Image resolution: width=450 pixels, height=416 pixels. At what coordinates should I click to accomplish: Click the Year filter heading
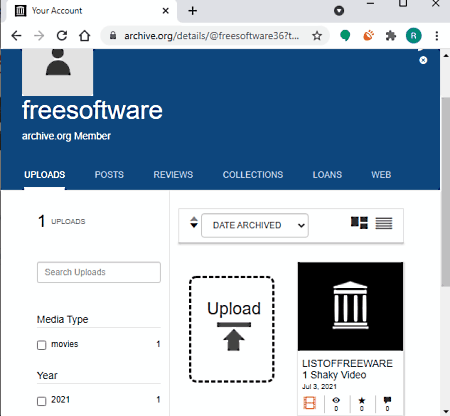coord(47,376)
